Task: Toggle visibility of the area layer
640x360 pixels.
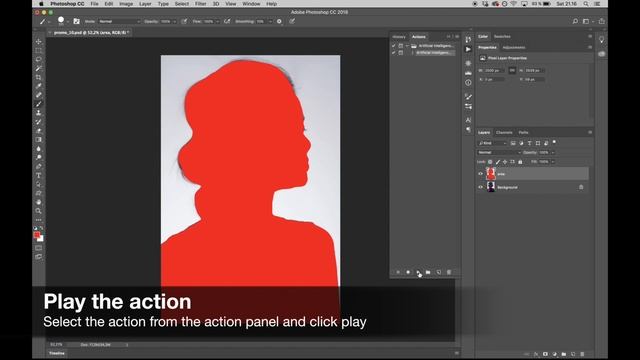Action: click(480, 174)
